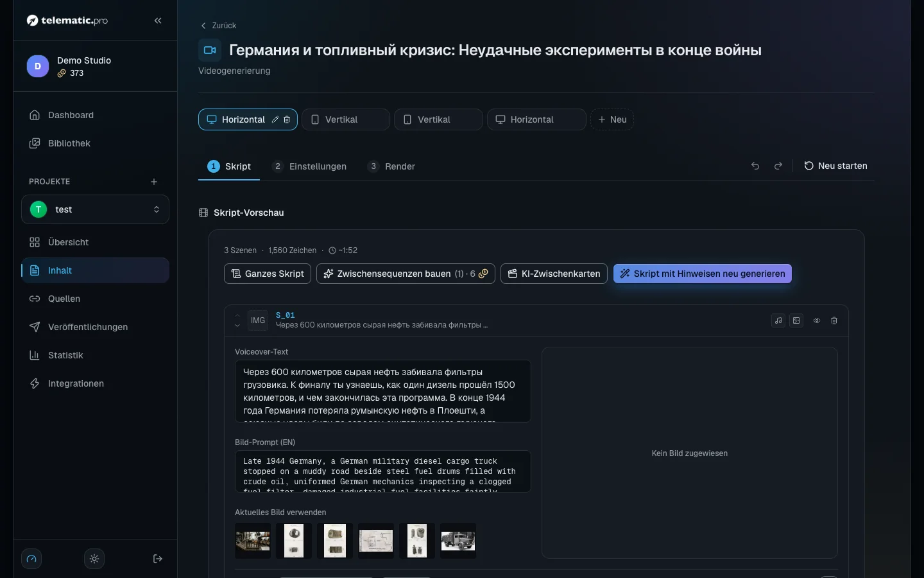Delete the Horizontal format via its trash icon
This screenshot has height=578, width=924.
tap(287, 119)
